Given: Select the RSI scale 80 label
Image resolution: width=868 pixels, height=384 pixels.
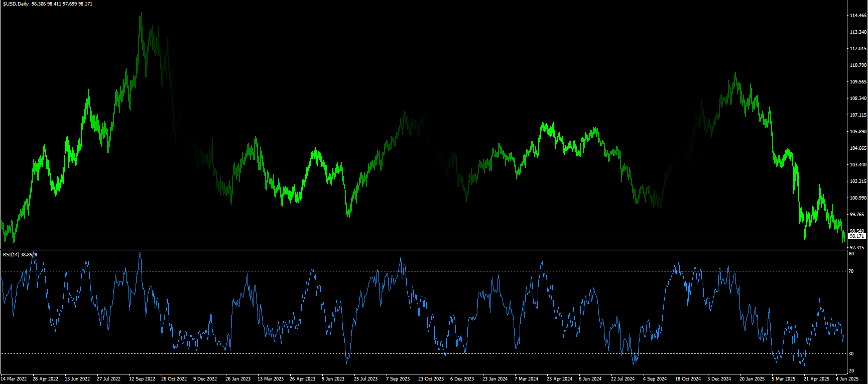Looking at the screenshot, I should click(851, 254).
